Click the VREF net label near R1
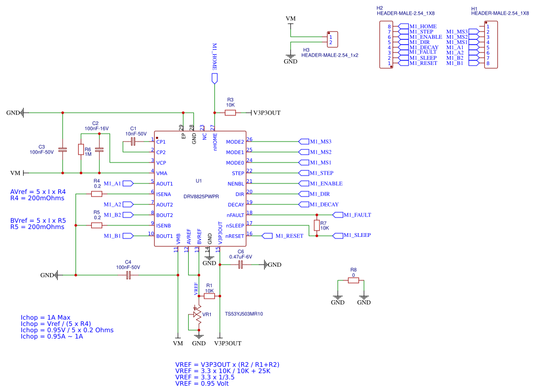This screenshot has height=392, width=535. pos(196,288)
